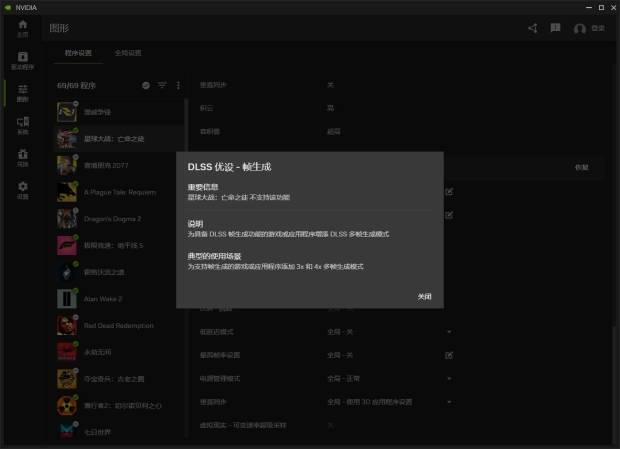Click the 登录 login link
The image size is (620, 449).
[598, 28]
